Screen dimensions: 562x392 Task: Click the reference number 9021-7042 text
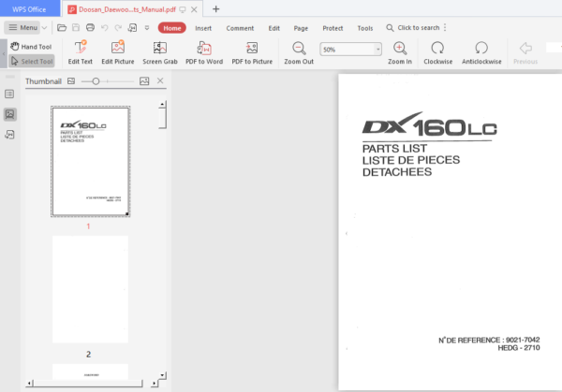click(523, 340)
